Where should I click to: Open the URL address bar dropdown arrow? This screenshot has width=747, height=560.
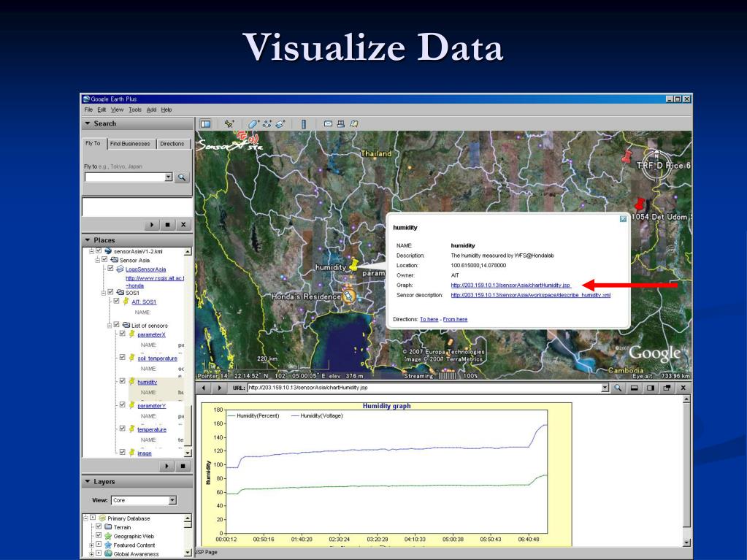[605, 388]
